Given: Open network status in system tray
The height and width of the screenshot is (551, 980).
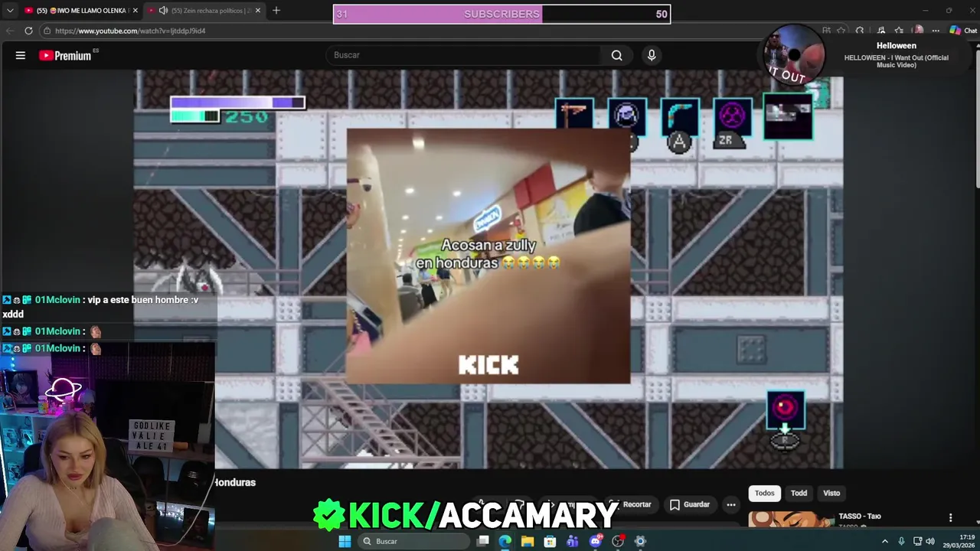Looking at the screenshot, I should [917, 541].
